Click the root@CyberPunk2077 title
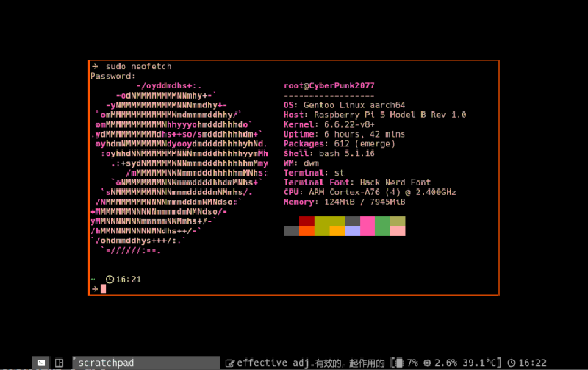The height and width of the screenshot is (370, 588). 329,85
